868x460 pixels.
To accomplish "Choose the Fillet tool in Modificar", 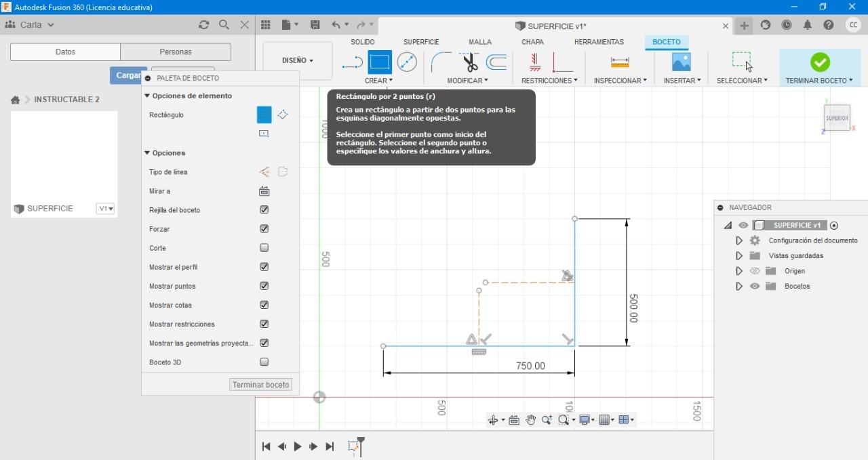I will click(x=441, y=63).
